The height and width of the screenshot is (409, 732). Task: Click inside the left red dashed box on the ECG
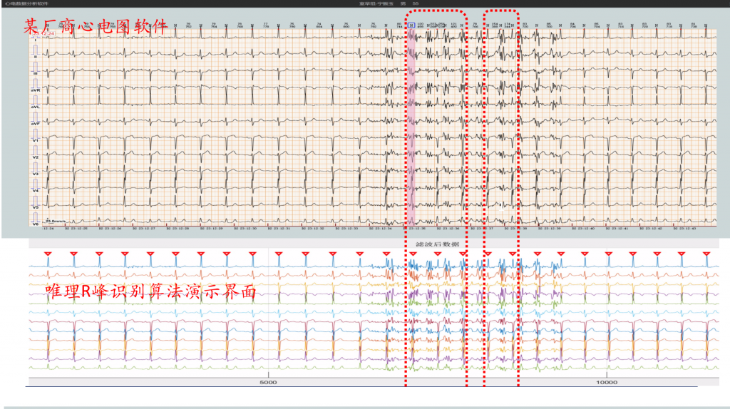[440, 120]
